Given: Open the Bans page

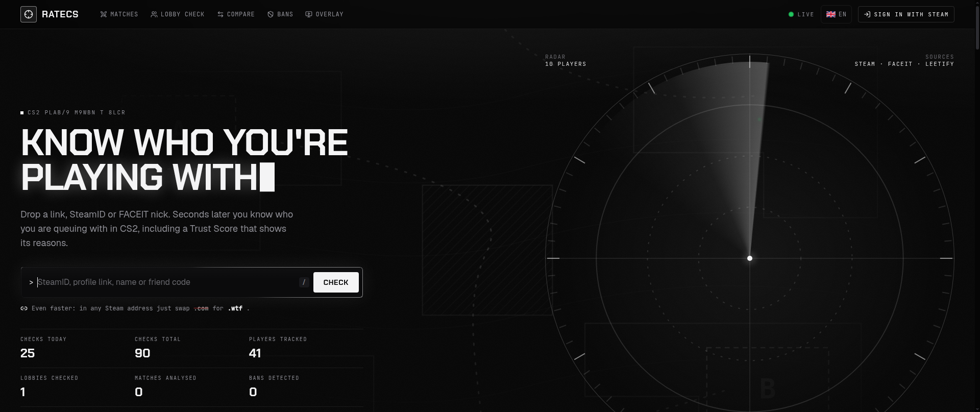Looking at the screenshot, I should [x=280, y=14].
